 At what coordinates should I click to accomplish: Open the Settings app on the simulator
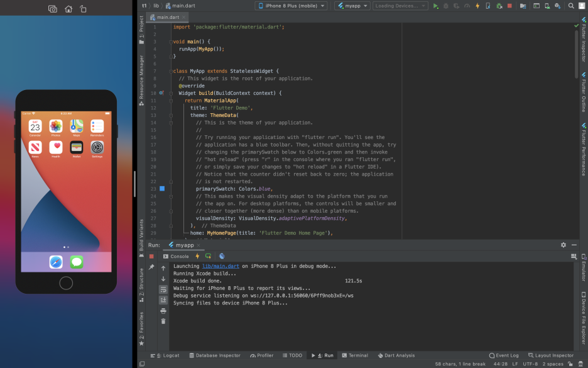point(97,147)
